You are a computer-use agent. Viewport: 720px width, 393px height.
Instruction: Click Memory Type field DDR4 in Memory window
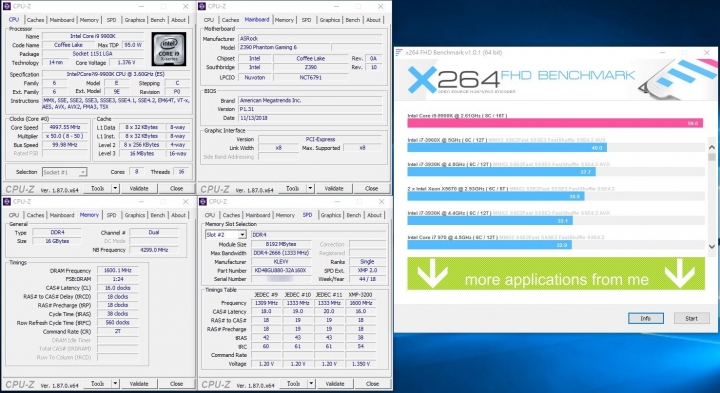click(x=57, y=233)
